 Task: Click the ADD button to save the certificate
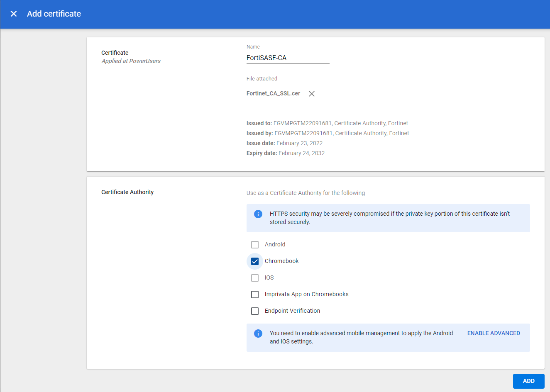(528, 381)
